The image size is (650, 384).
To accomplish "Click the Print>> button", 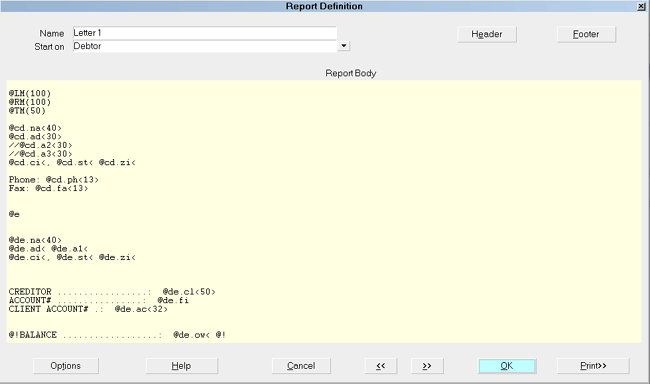I will (593, 366).
